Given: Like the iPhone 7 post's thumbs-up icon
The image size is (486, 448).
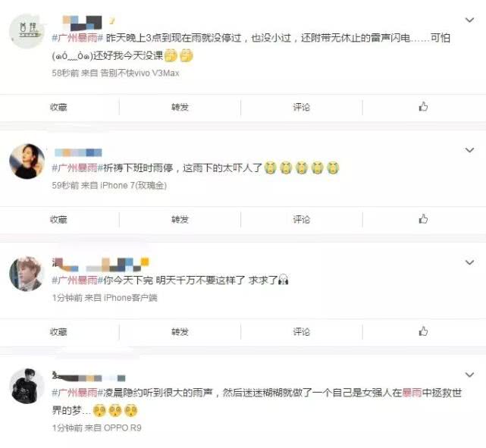Looking at the screenshot, I should 423,219.
